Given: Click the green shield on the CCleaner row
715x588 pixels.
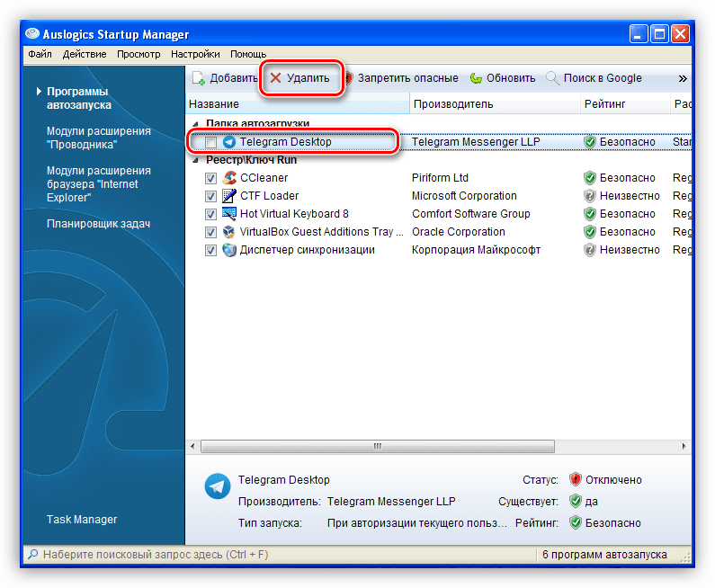Looking at the screenshot, I should pos(590,178).
